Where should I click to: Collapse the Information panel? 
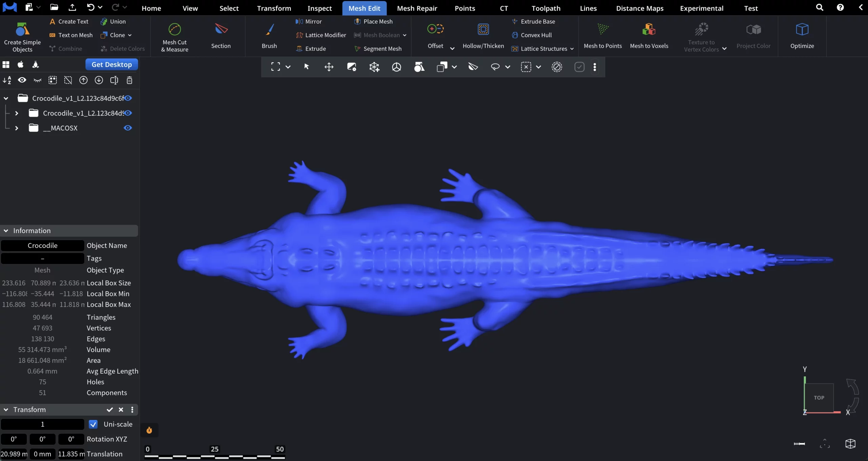point(6,231)
